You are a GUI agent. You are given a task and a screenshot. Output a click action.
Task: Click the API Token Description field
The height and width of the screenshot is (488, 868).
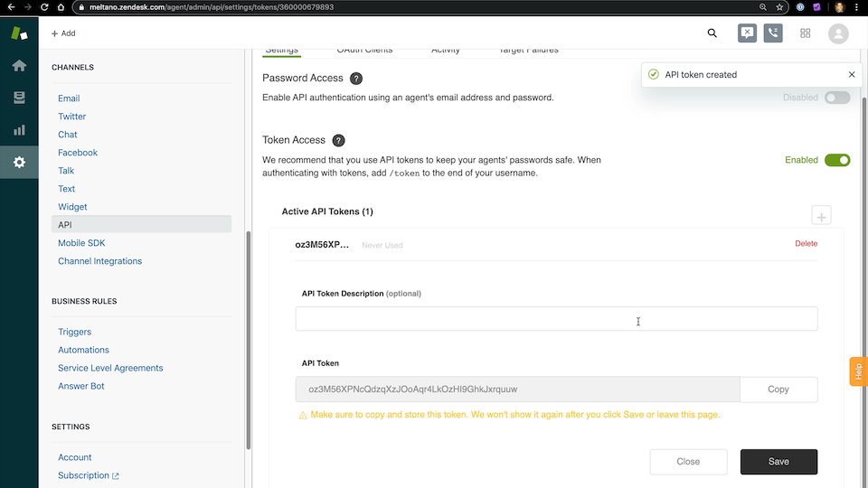coord(556,319)
